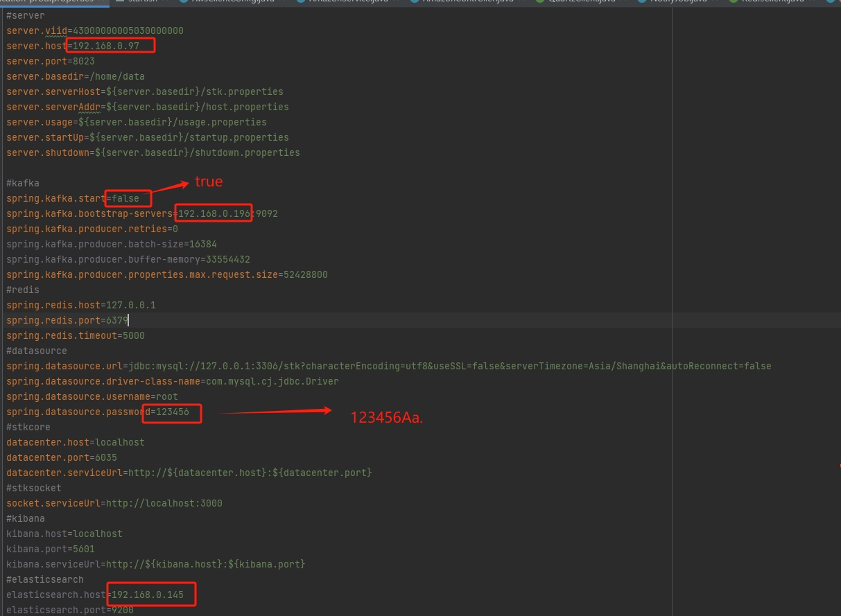Screen dimensions: 841x616
Task: Click the server.host value 192.168.0.97
Action: click(106, 46)
